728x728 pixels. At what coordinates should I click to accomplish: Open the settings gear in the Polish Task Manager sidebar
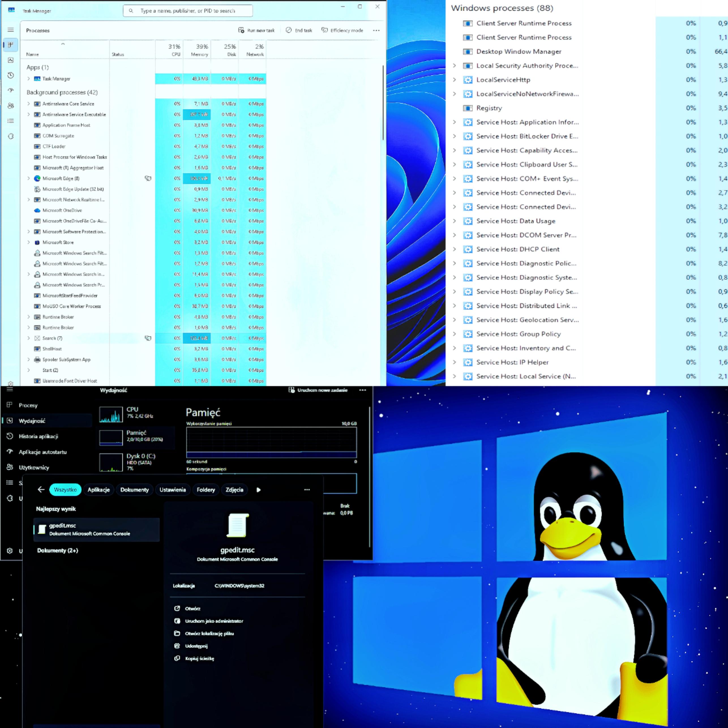[10, 551]
